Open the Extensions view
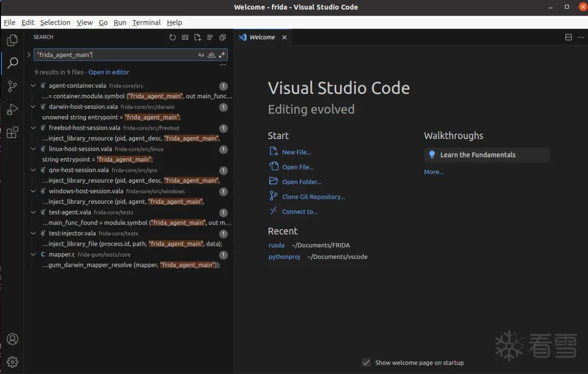 13,133
